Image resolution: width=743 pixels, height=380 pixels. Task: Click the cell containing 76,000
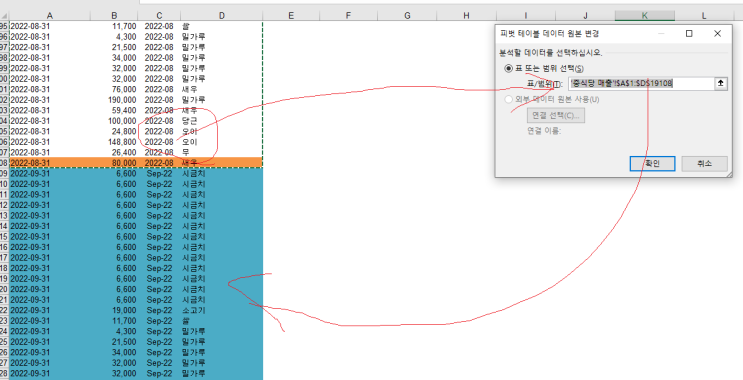114,89
